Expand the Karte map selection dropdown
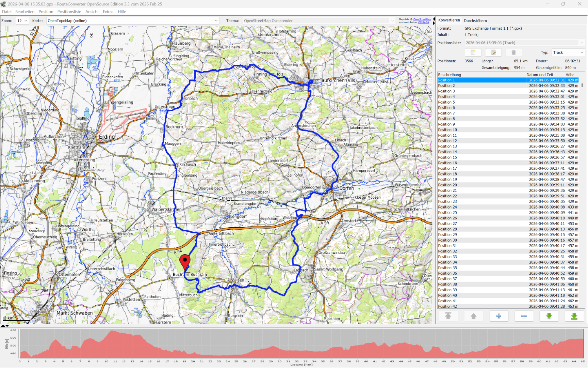Image resolution: width=588 pixels, height=368 pixels. [216, 21]
